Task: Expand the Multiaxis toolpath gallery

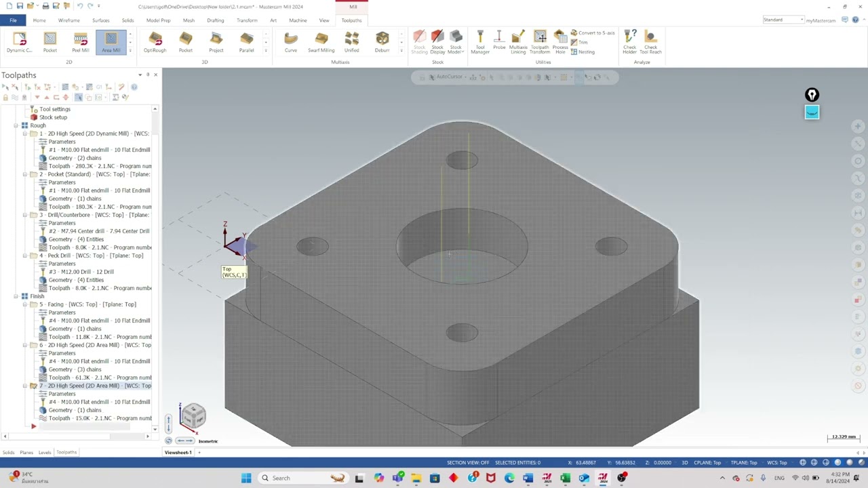Action: tap(401, 51)
